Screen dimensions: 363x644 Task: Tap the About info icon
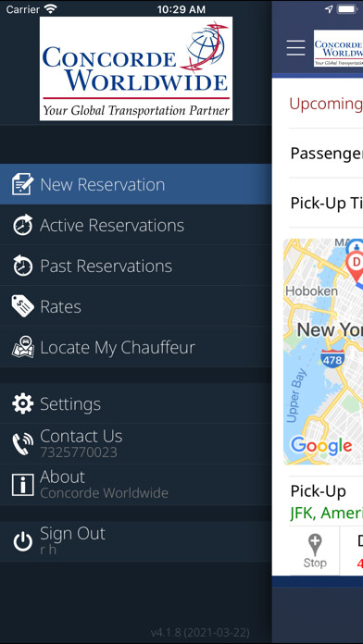coord(22,485)
